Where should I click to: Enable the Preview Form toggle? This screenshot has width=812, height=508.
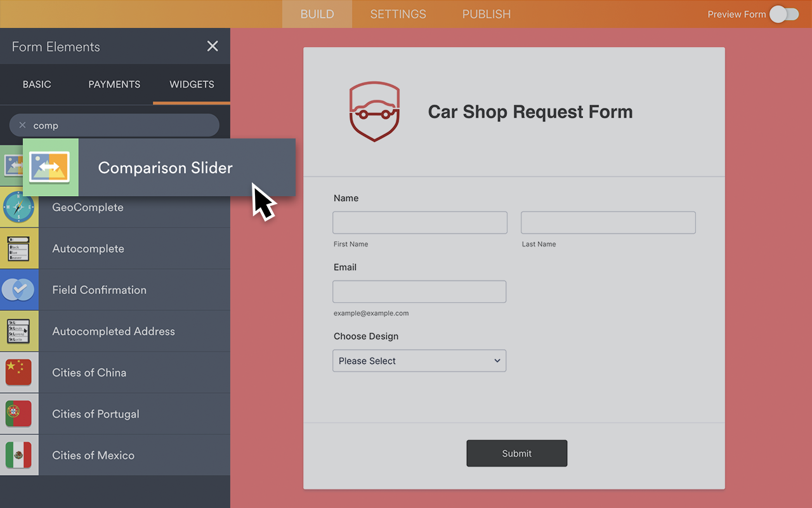click(x=785, y=14)
